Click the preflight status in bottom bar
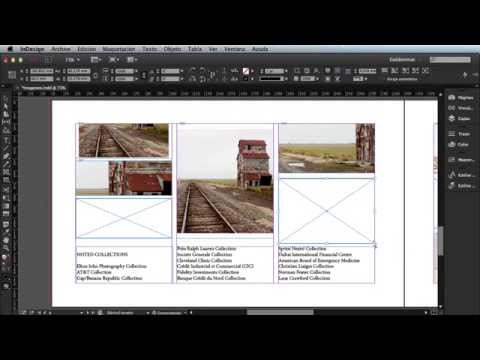Screen dimensions: 480x360 [x=120, y=313]
